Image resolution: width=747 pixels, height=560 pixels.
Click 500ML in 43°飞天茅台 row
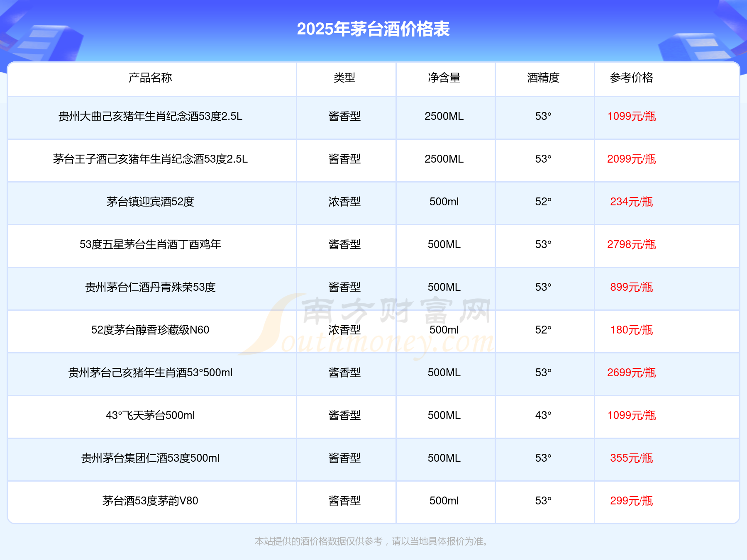coord(444,415)
